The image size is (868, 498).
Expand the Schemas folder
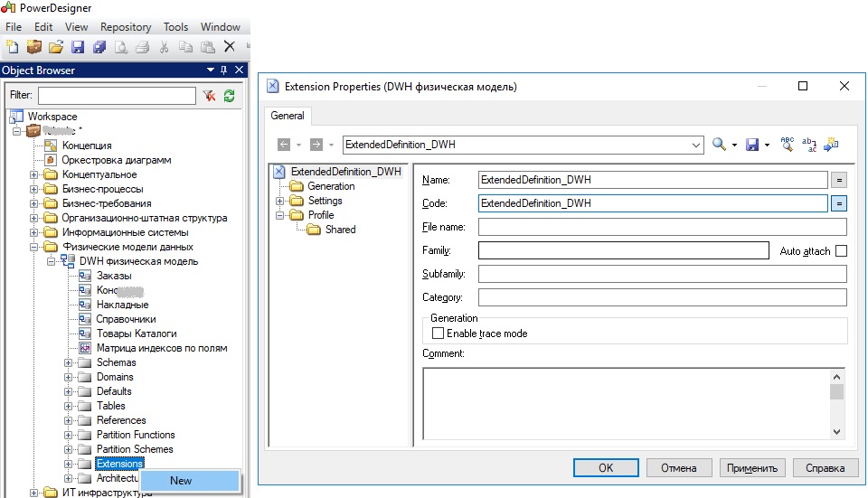pyautogui.click(x=68, y=363)
